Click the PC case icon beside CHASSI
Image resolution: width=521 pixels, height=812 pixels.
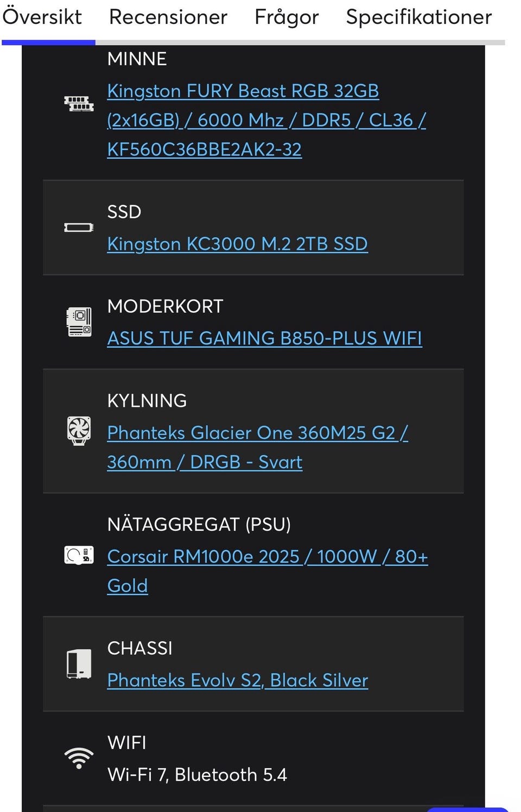[x=79, y=664]
